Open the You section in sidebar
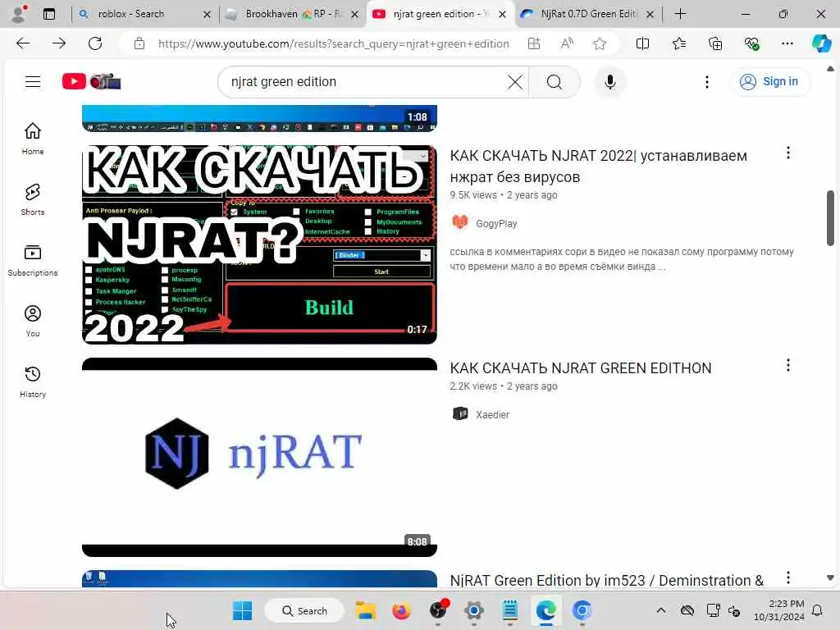 tap(33, 321)
